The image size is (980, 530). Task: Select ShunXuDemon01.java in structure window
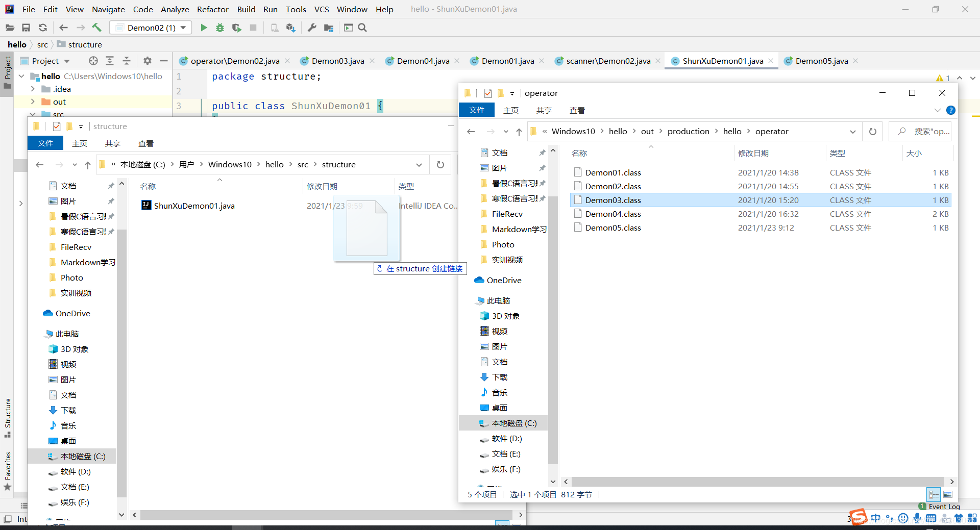point(194,206)
